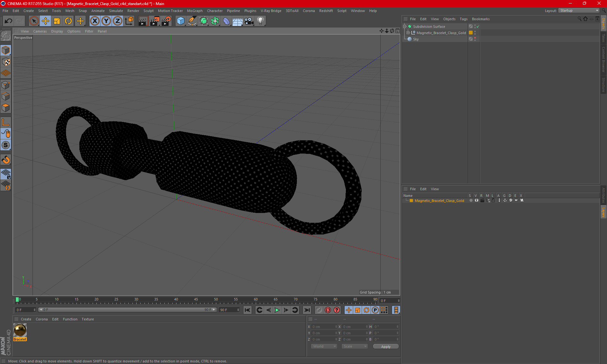Expand the Magnetic_Bracelet_Clasp_Gold object tree
Viewport: 607px width, 364px height.
[x=408, y=33]
